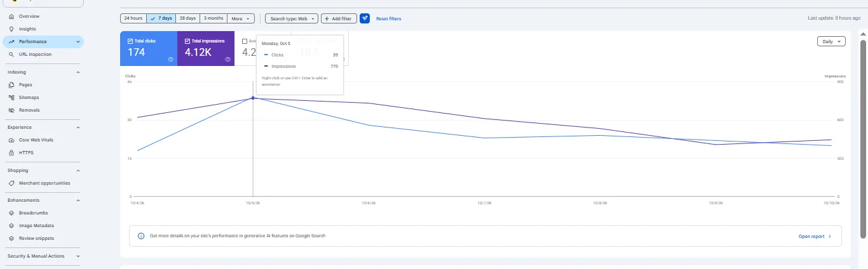Collapse the Shopping section
Viewport: 868px width, 269px height.
tap(78, 171)
